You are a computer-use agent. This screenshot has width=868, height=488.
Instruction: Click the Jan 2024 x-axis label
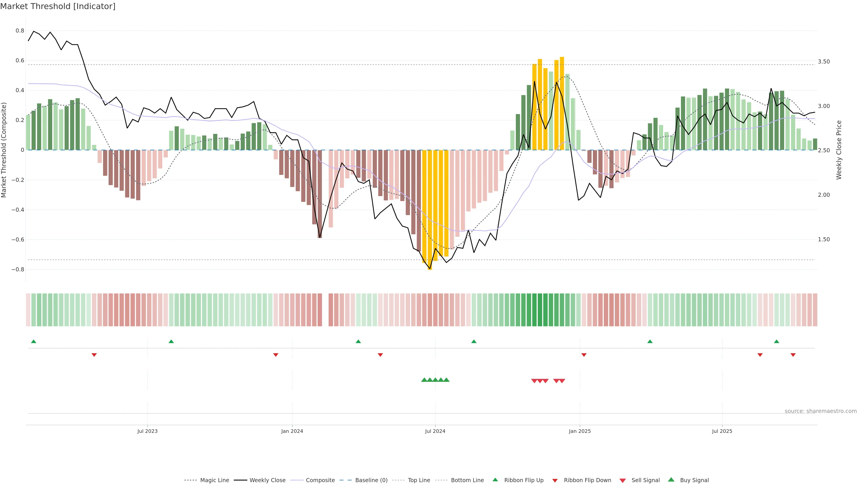click(x=292, y=431)
